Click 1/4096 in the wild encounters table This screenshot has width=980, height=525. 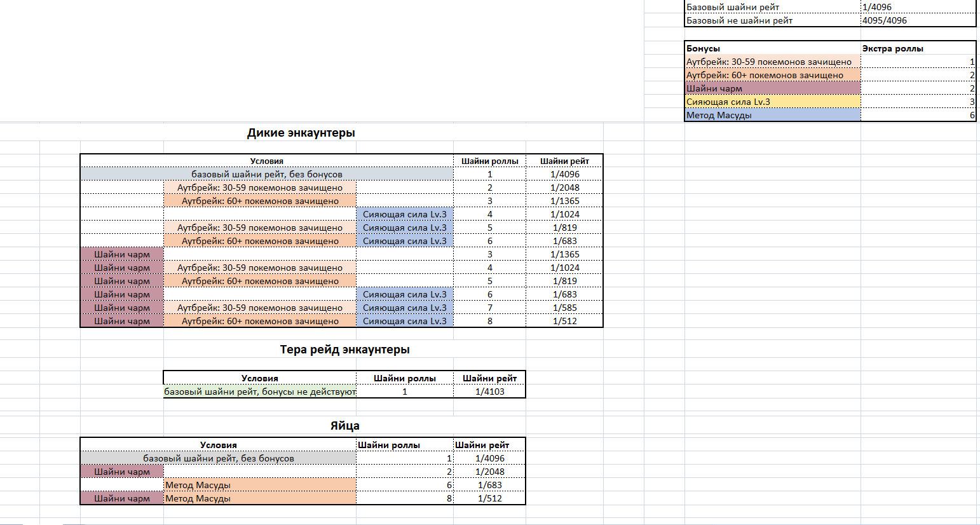point(564,174)
